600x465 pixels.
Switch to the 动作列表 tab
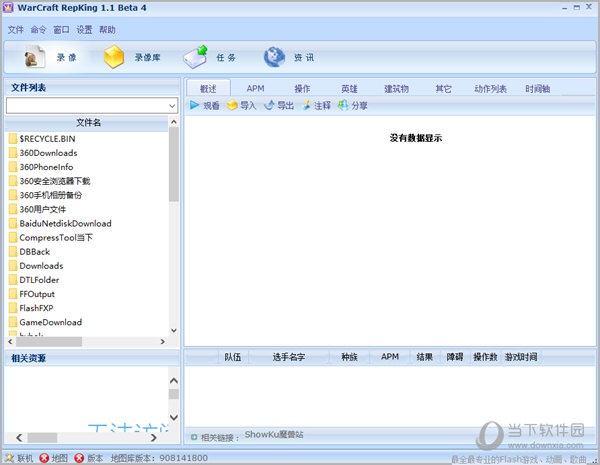(x=491, y=89)
